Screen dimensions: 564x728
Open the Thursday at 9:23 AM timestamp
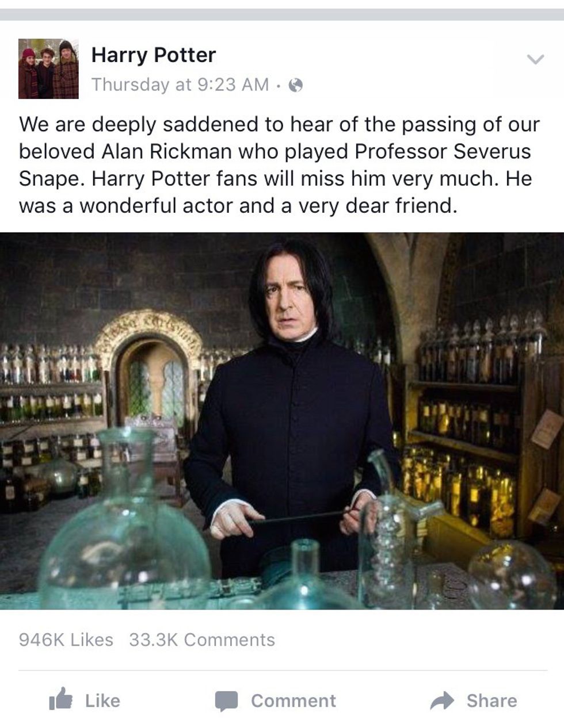180,85
